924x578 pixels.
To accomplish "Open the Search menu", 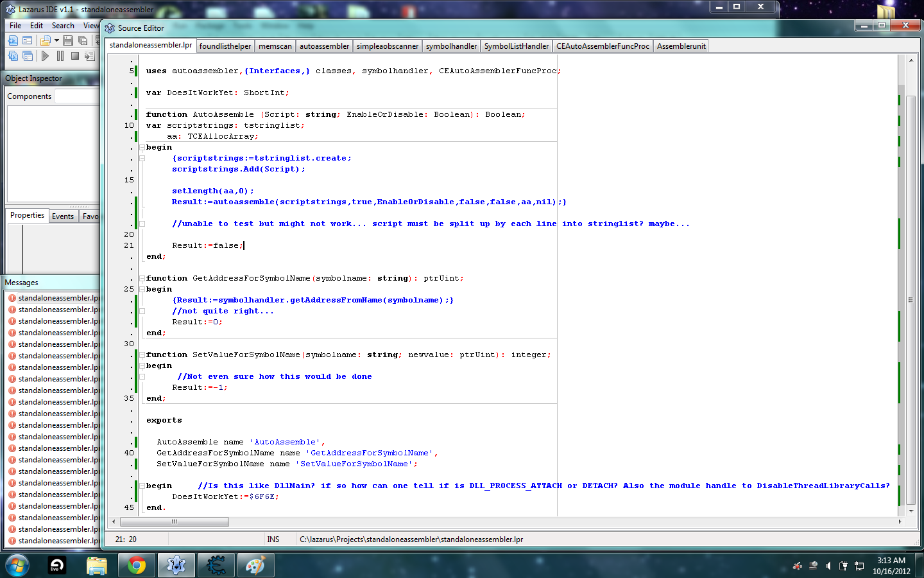I will pos(63,26).
